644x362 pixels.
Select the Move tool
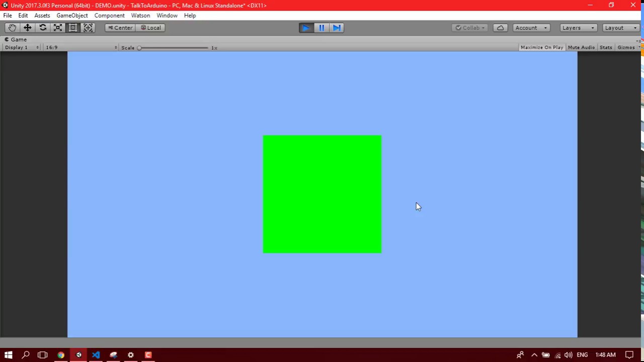pyautogui.click(x=27, y=28)
